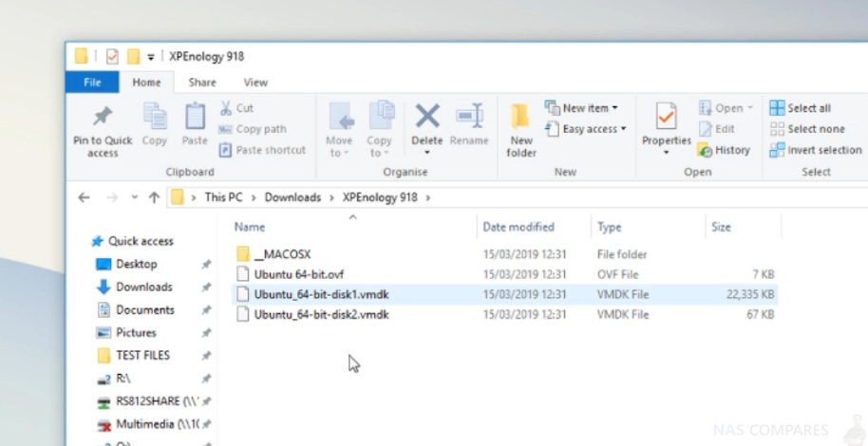Click Copy path in Clipboard group

(x=253, y=129)
